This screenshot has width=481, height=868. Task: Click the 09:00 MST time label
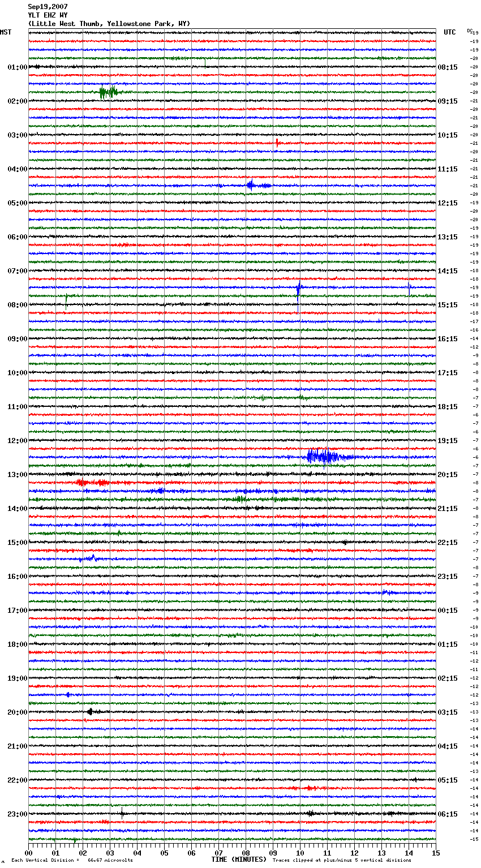click(x=18, y=339)
